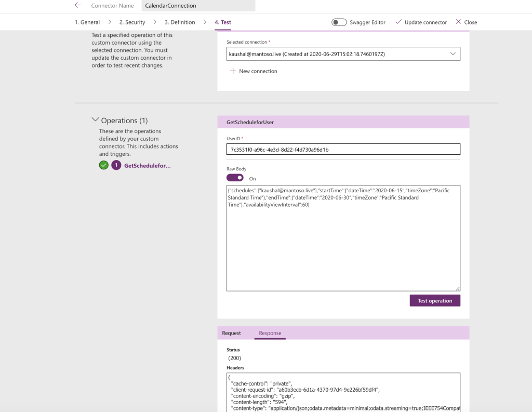This screenshot has width=532, height=412.
Task: Select the GetSchedulefor... operation link
Action: (147, 165)
